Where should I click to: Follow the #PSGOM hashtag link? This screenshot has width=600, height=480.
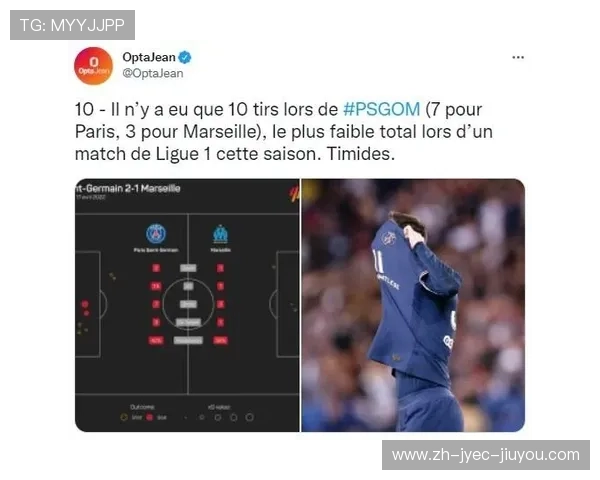382,109
